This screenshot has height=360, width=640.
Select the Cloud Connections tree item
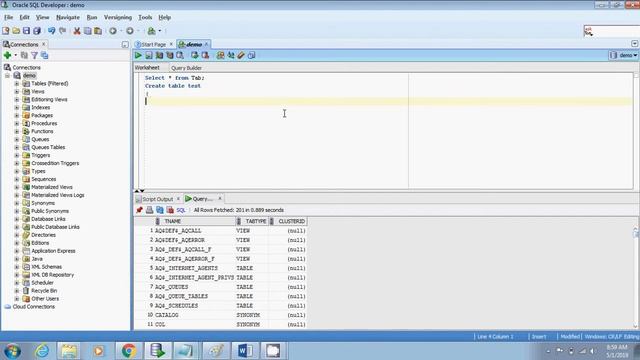point(33,307)
